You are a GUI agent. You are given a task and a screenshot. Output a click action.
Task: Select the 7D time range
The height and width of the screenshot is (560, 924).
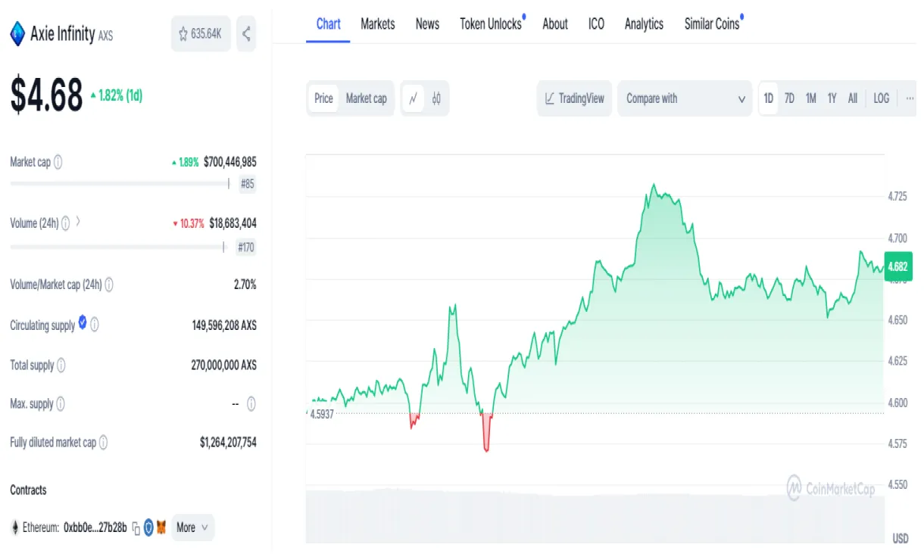789,98
